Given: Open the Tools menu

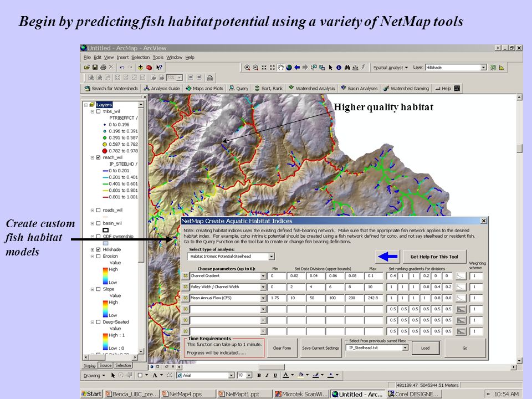Looking at the screenshot, I should 158,57.
